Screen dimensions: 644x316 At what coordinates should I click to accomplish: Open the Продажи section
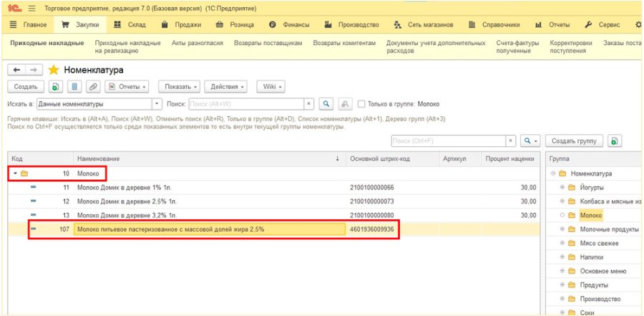182,24
